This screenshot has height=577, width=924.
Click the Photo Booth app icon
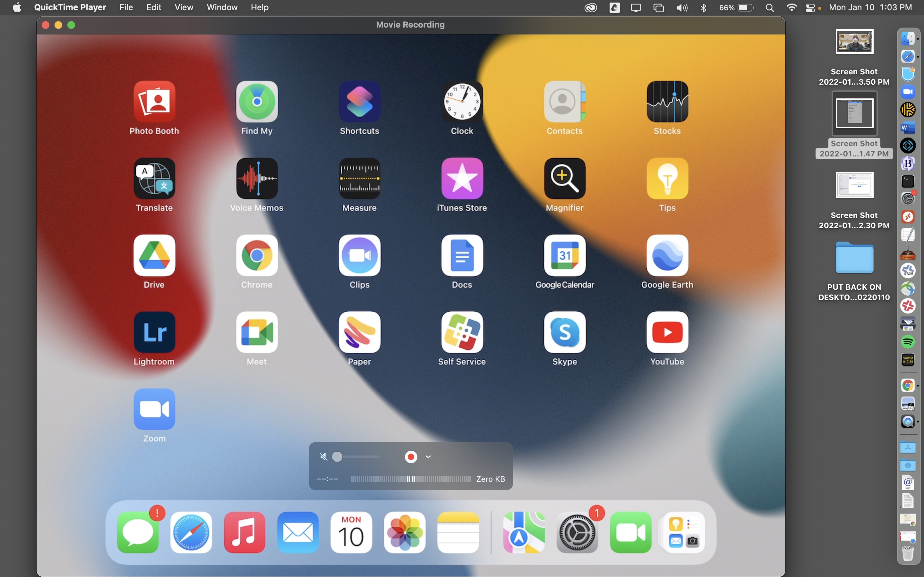click(154, 102)
